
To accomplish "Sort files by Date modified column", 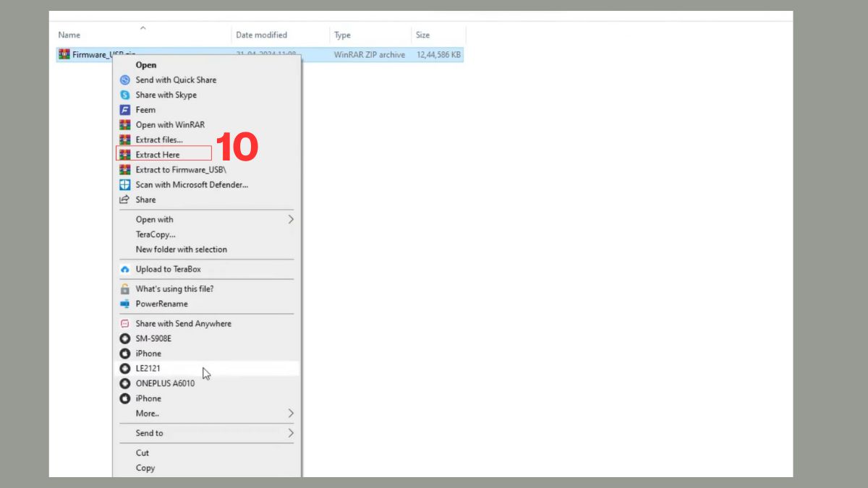I will click(261, 35).
